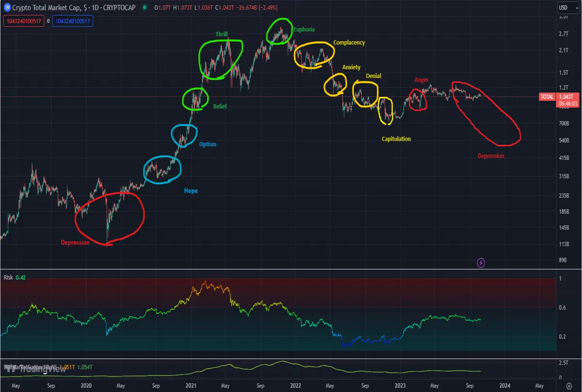Select the Anxiety text annotation
Screen dimensions: 582x392
(x=352, y=67)
